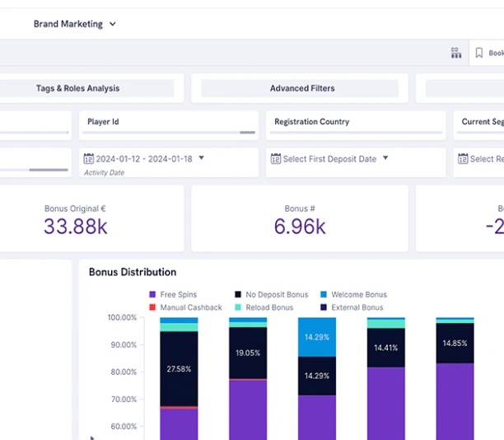Screen dimensions: 504x440
Task: Click External Bonus legend color swatch
Action: [324, 307]
